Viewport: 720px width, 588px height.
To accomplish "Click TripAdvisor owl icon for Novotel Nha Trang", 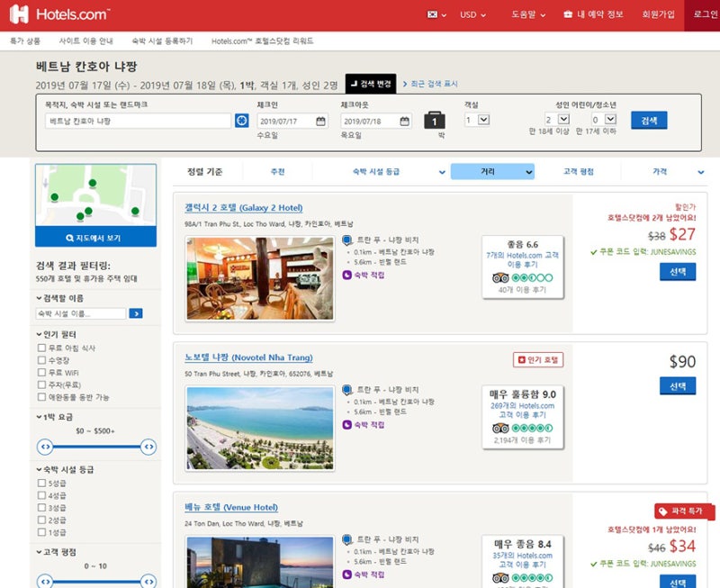I will pos(500,428).
